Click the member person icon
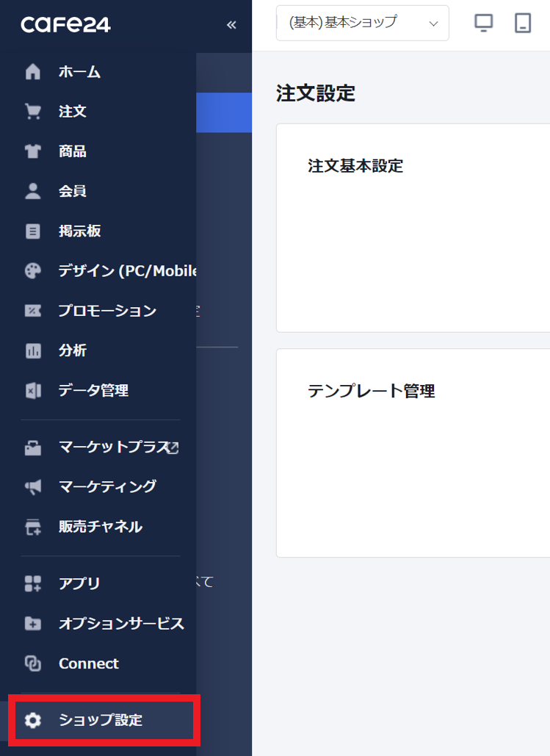The image size is (550, 756). 33,191
